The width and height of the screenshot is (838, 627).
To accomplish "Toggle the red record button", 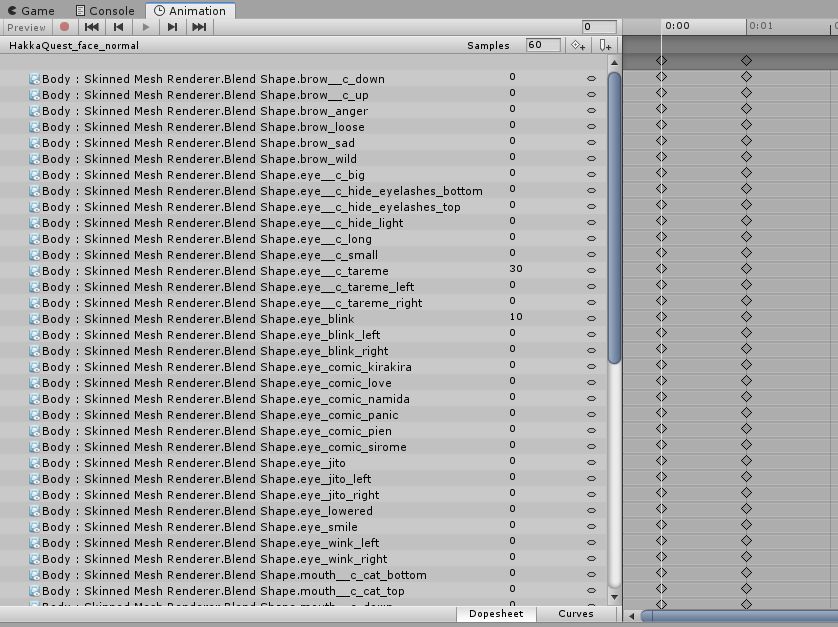I will point(65,27).
